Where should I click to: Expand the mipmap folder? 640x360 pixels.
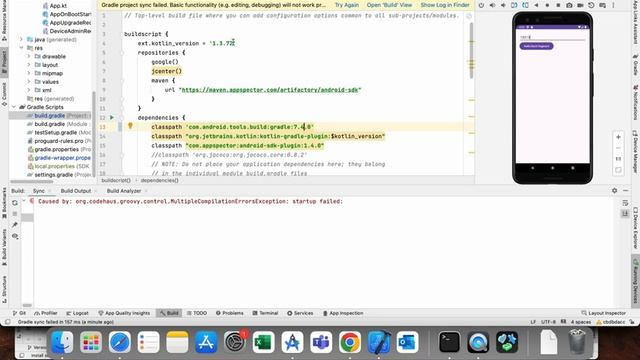[x=29, y=73]
